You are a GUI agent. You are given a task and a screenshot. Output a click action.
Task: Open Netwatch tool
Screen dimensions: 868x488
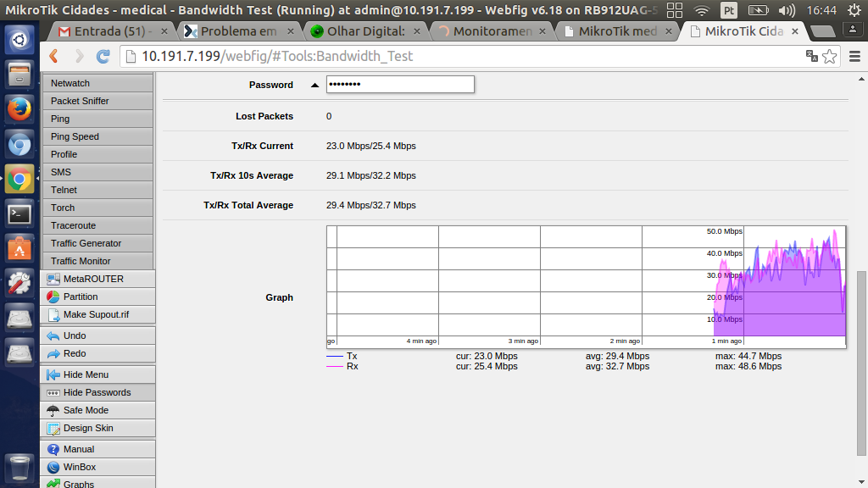[x=97, y=83]
